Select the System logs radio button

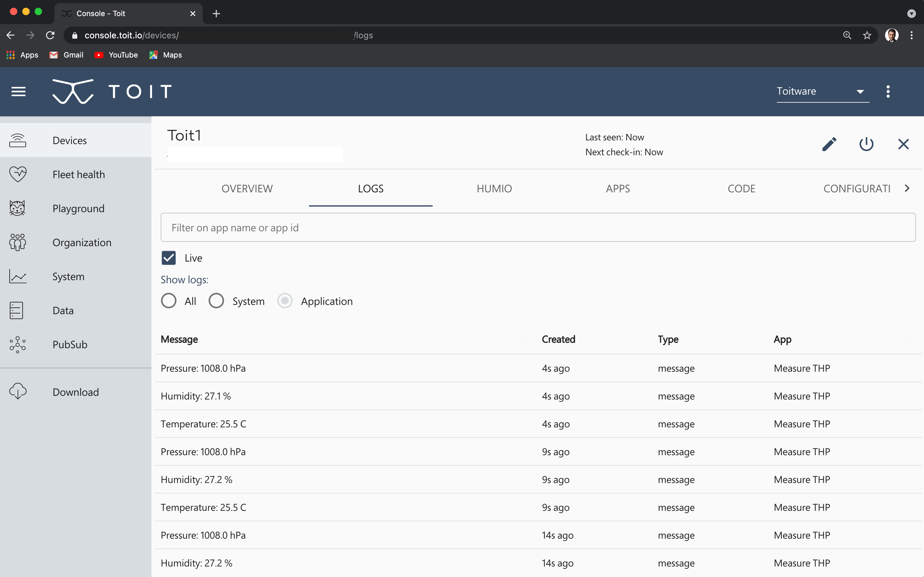click(216, 301)
